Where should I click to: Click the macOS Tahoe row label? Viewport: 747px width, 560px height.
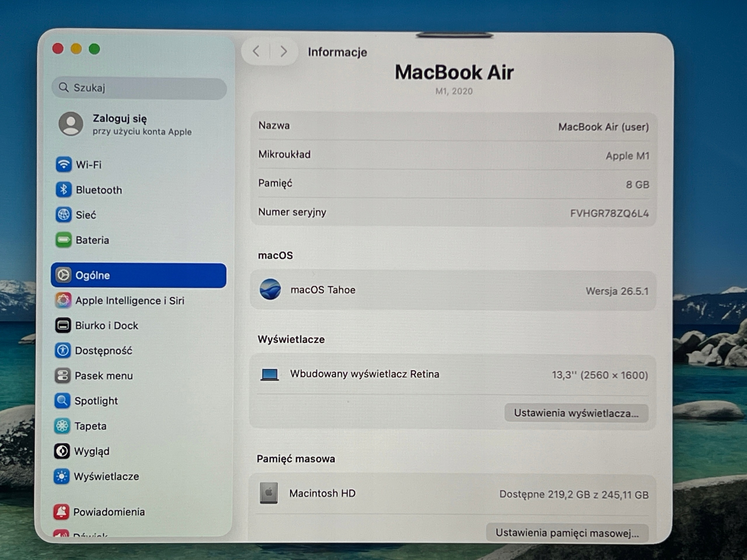pos(323,290)
